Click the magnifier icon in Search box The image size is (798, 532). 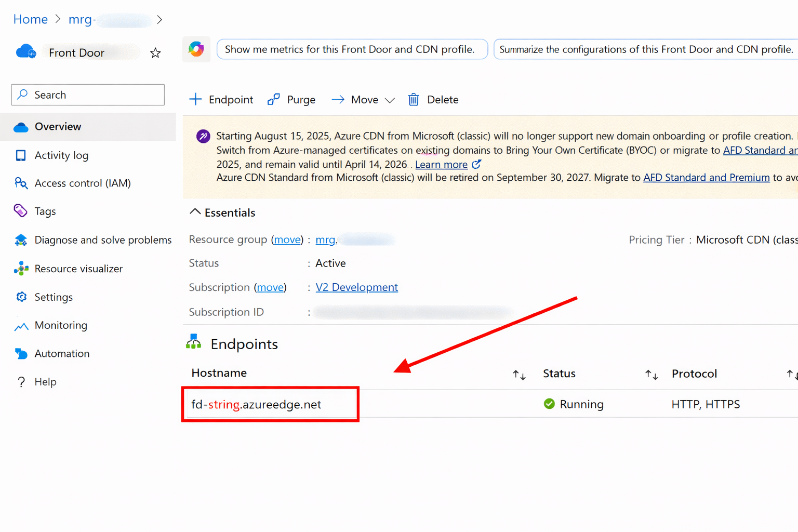click(x=22, y=95)
